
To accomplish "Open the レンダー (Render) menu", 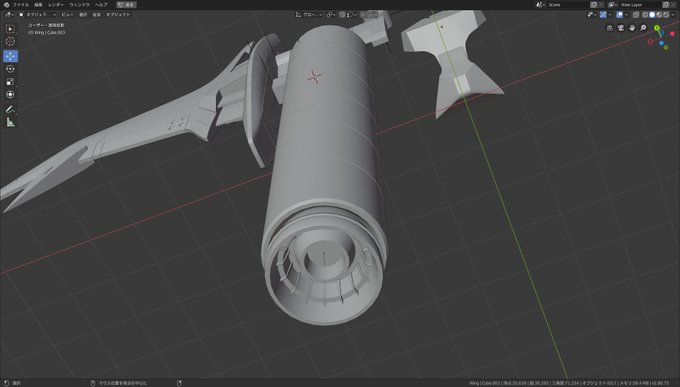I will pos(56,5).
